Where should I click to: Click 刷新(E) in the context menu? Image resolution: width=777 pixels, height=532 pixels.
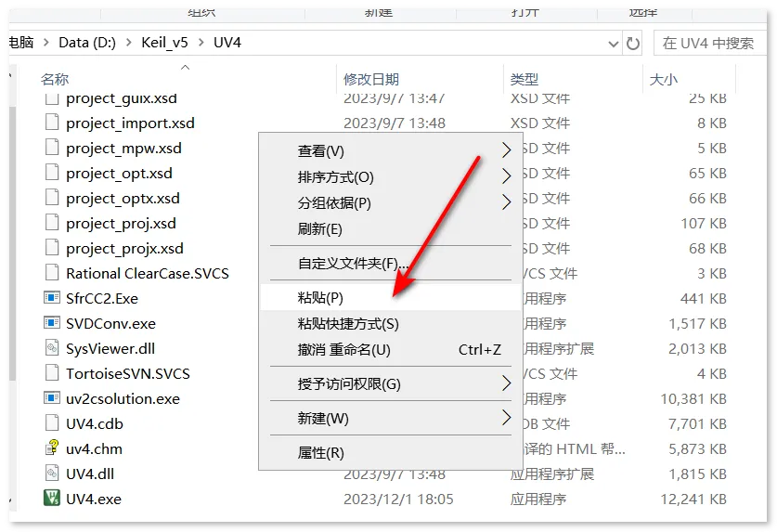click(391, 228)
